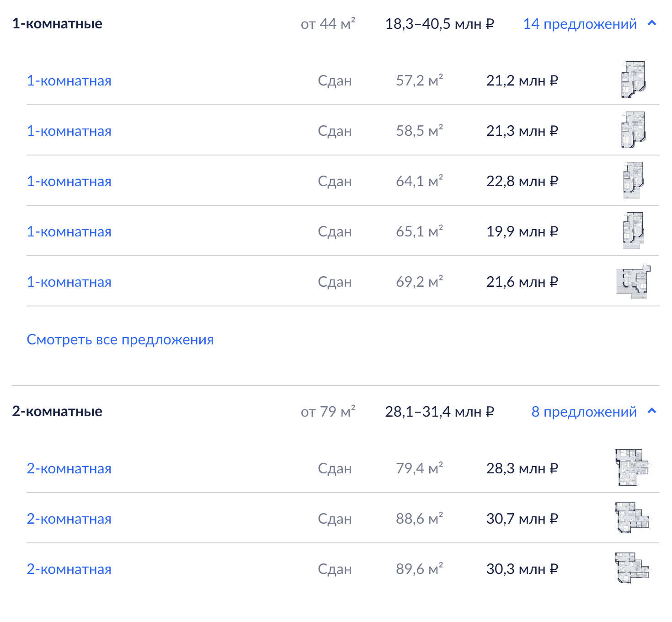Click the 22,8 млн ₽ price
This screenshot has width=672, height=622.
point(522,181)
